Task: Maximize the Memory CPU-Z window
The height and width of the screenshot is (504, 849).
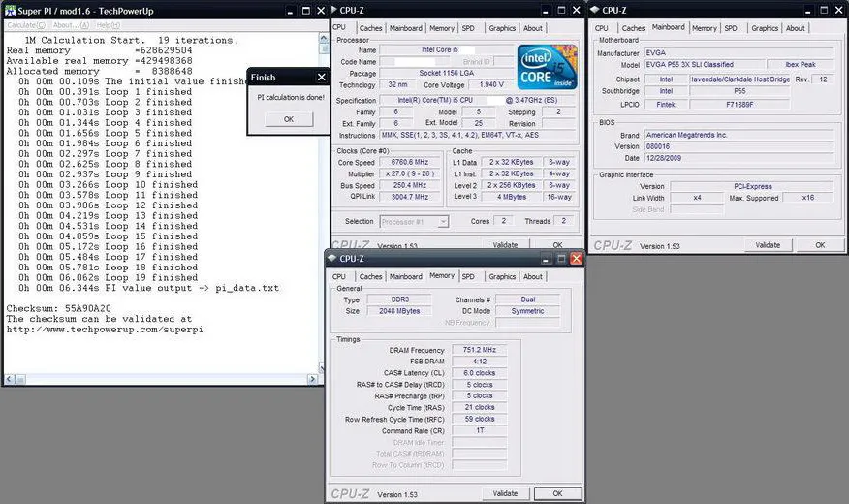Action: point(560,259)
